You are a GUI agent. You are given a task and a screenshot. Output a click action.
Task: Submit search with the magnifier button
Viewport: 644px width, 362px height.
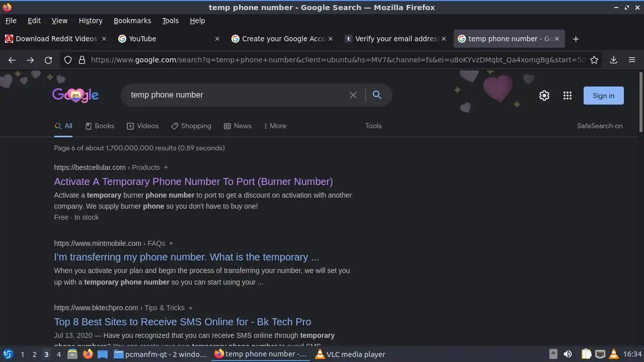tap(377, 95)
